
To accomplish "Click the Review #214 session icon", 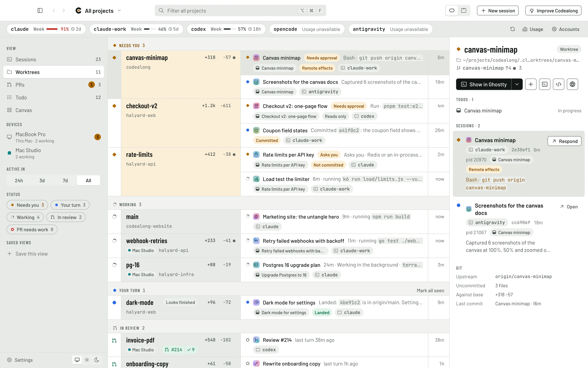I will coord(256,340).
